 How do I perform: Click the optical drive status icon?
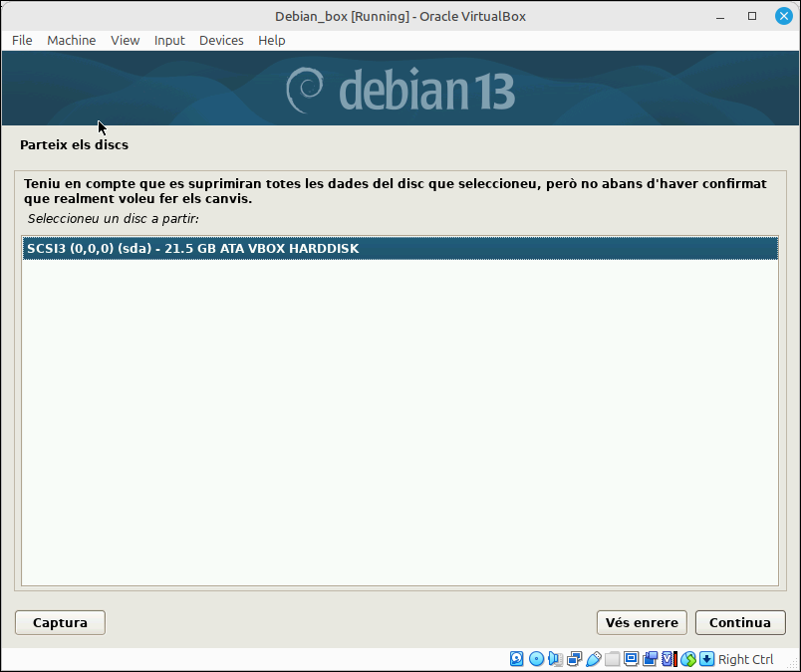pyautogui.click(x=536, y=659)
